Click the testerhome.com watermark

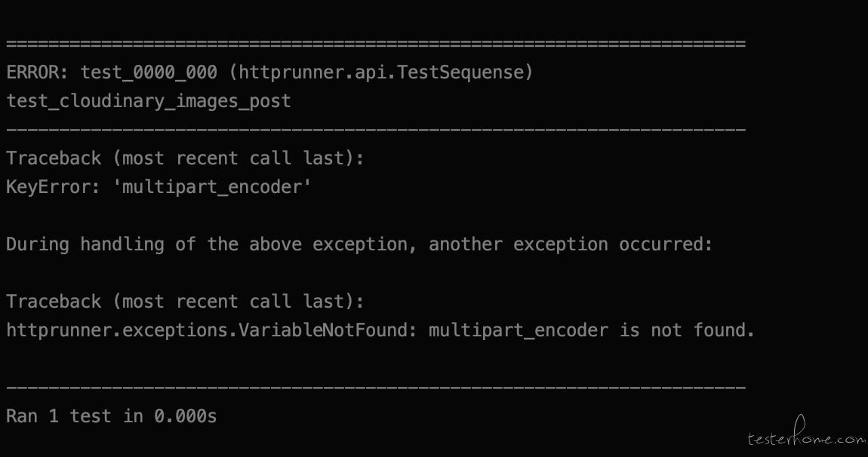(807, 434)
